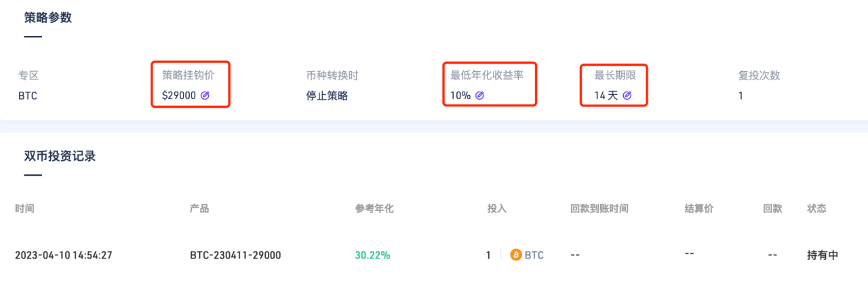Click the BTC value under 专区
Image resolution: width=868 pixels, height=306 pixels.
(28, 96)
